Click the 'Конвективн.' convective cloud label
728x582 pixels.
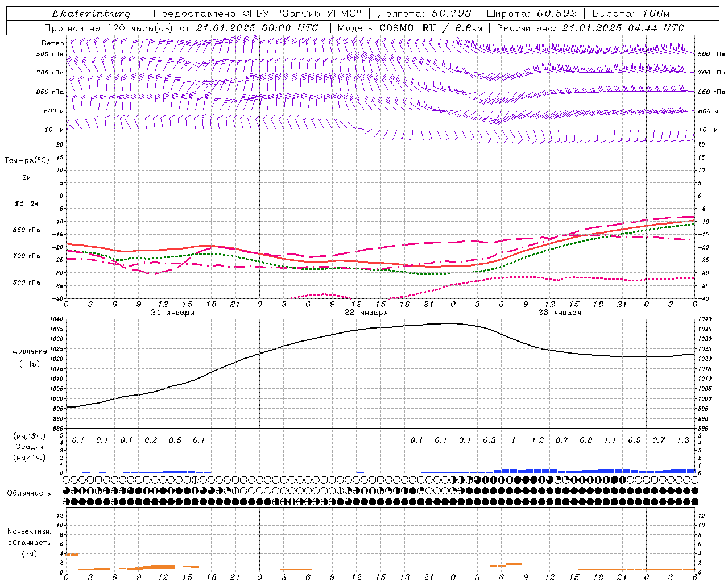coord(29,531)
